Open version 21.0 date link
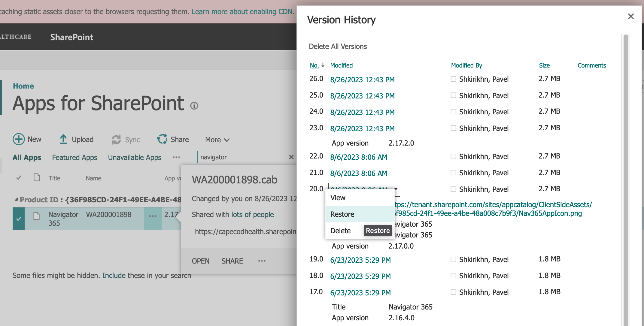 (x=359, y=173)
